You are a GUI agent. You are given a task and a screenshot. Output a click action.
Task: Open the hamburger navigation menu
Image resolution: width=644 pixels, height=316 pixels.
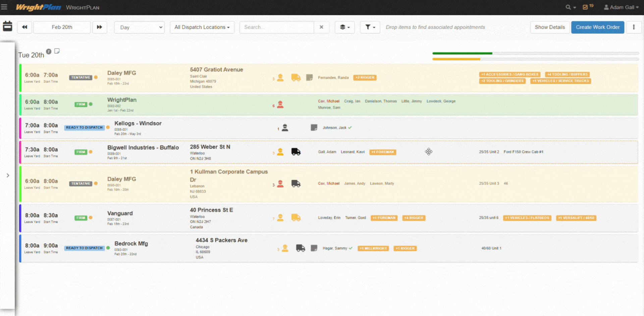tap(4, 7)
